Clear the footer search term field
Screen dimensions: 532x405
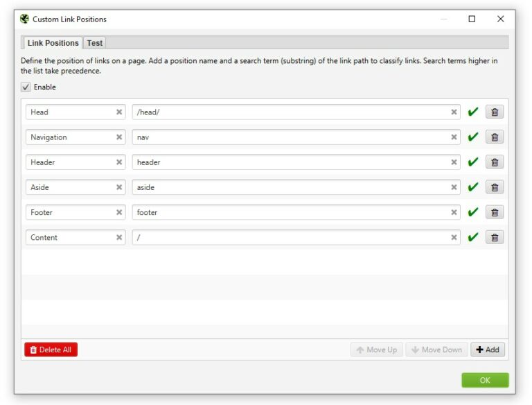pos(454,212)
